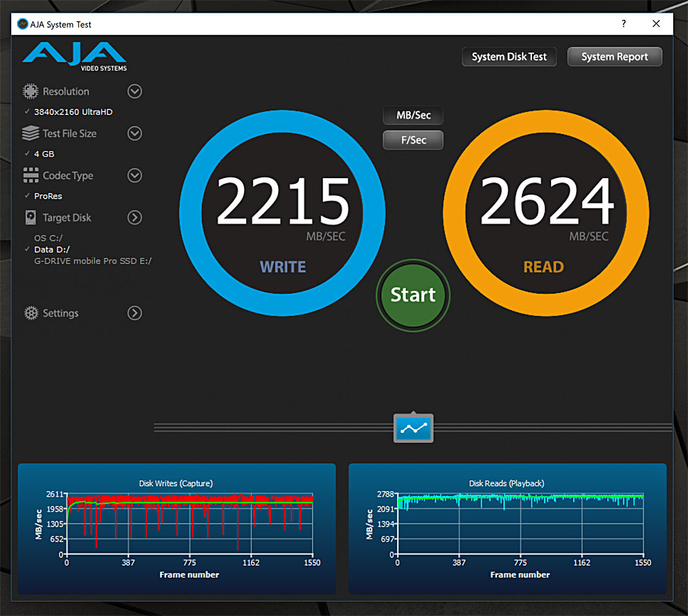This screenshot has height=616, width=688.
Task: Click the Disk Reads (Playback) graph
Action: tap(507, 529)
